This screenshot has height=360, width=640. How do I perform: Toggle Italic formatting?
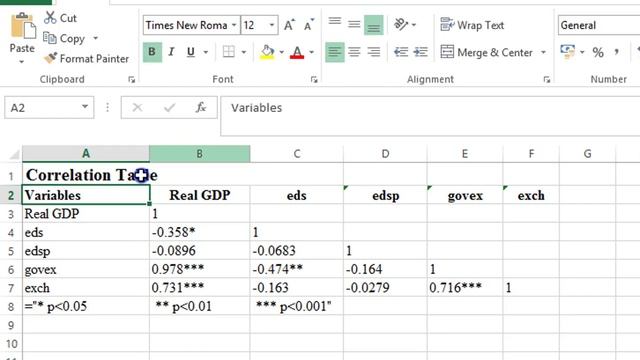pyautogui.click(x=172, y=52)
